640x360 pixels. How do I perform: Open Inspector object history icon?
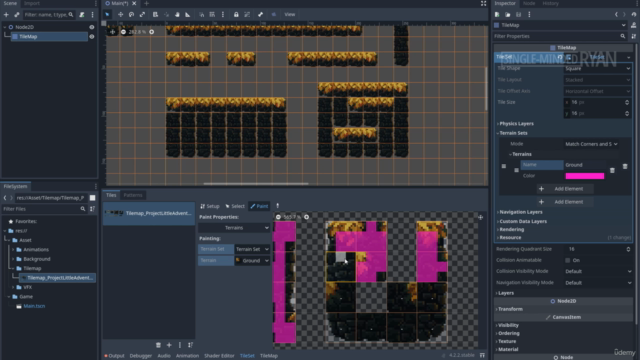click(633, 15)
